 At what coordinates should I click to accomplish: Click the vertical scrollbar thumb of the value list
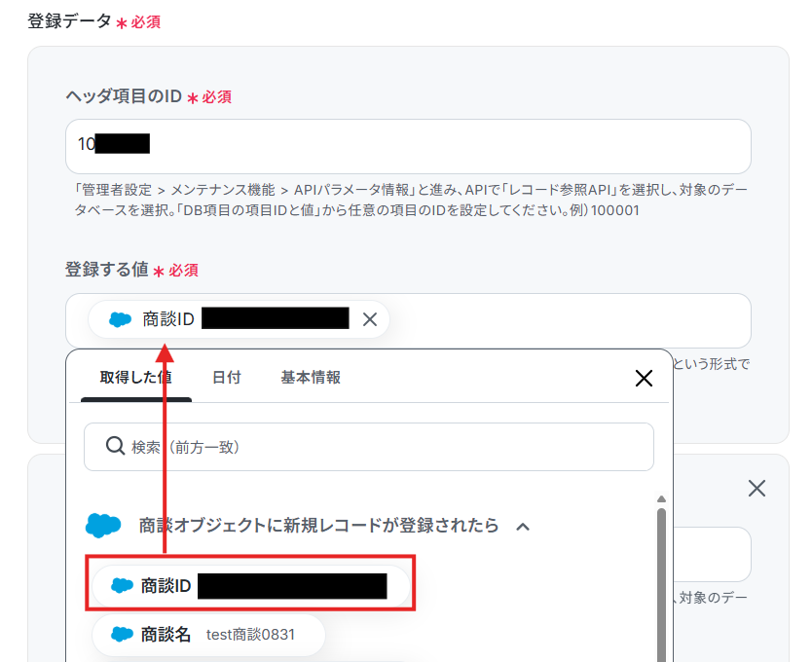[x=661, y=585]
